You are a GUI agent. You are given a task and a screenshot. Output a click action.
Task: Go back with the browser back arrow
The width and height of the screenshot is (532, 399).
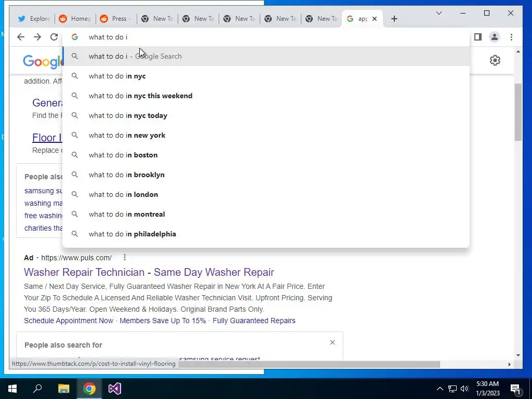(21, 37)
